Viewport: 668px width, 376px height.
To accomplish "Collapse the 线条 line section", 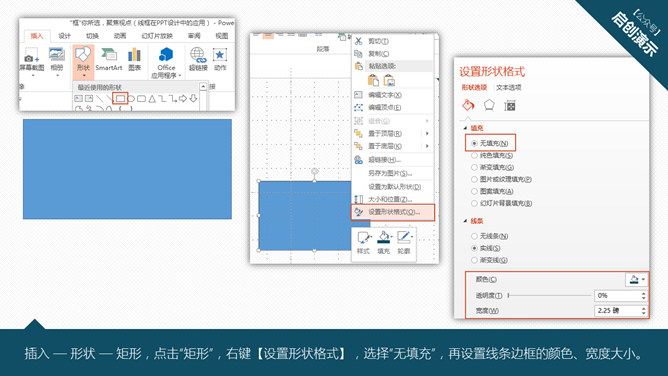I will point(465,221).
